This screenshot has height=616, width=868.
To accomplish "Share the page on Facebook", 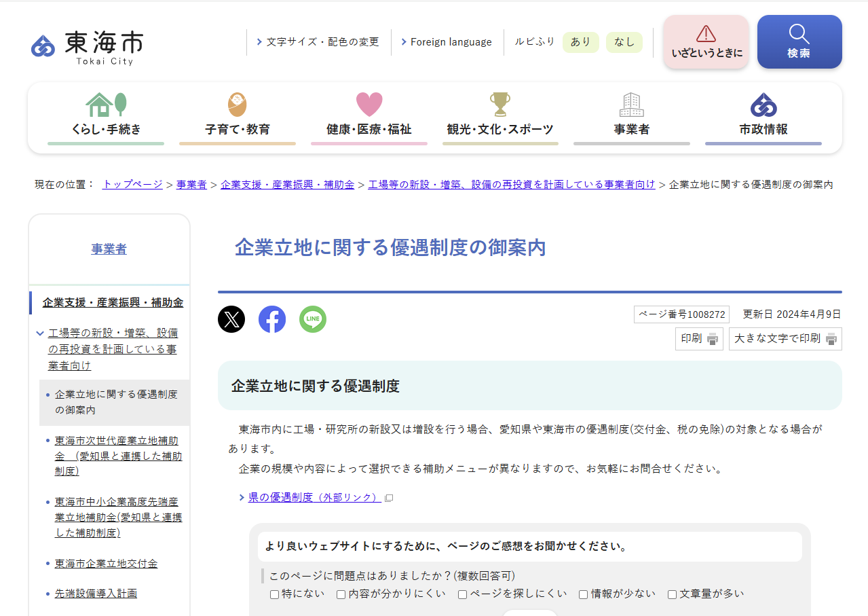I will coord(272,319).
